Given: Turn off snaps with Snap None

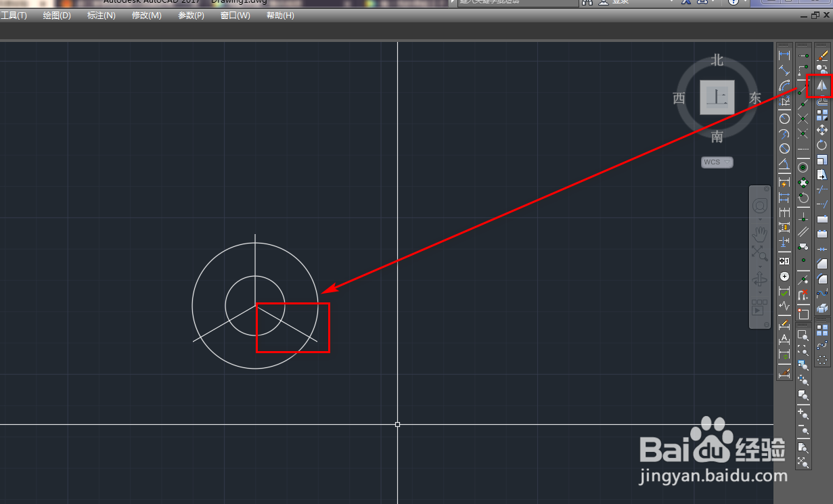Looking at the screenshot, I should pos(803,295).
